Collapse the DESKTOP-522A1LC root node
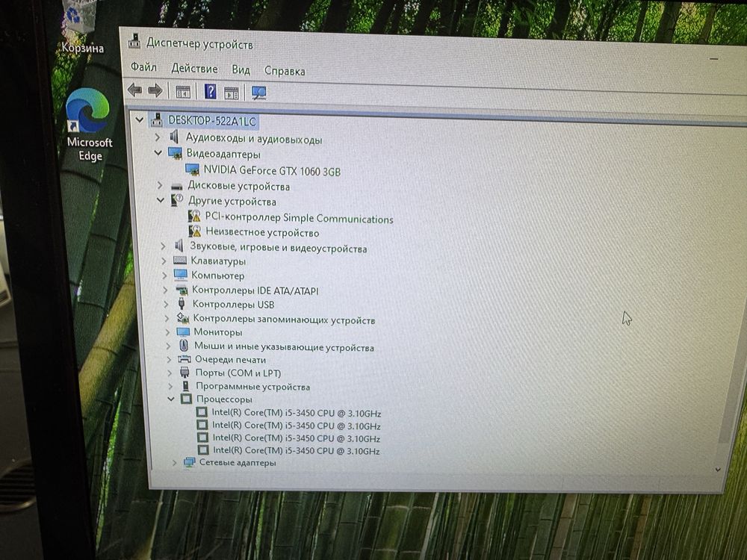 (139, 119)
